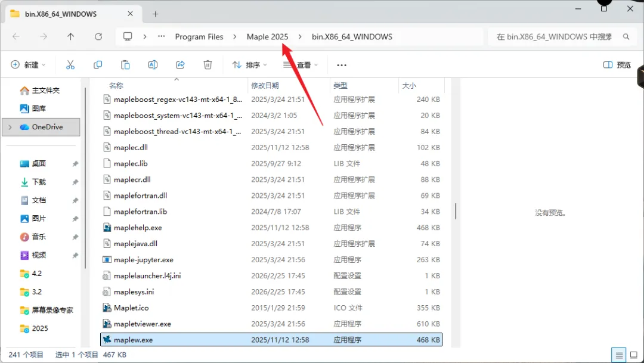
Task: Open the View (查看) dropdown
Action: pyautogui.click(x=301, y=65)
